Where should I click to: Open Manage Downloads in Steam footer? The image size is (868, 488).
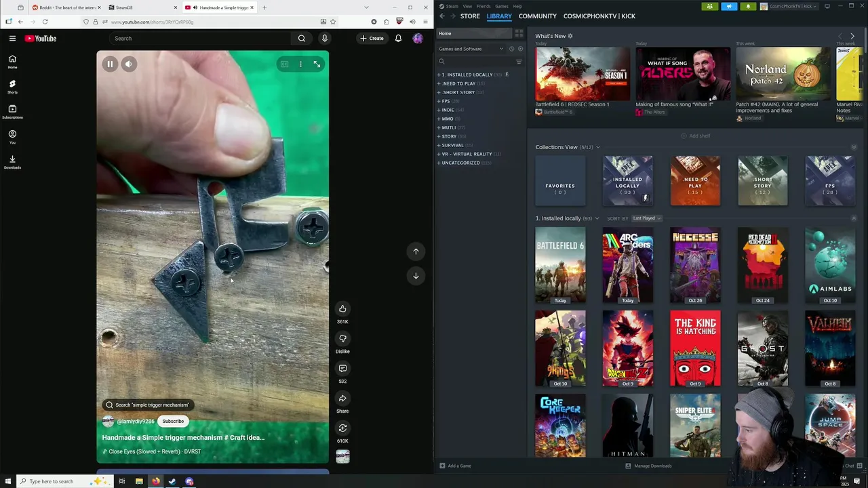(x=648, y=466)
